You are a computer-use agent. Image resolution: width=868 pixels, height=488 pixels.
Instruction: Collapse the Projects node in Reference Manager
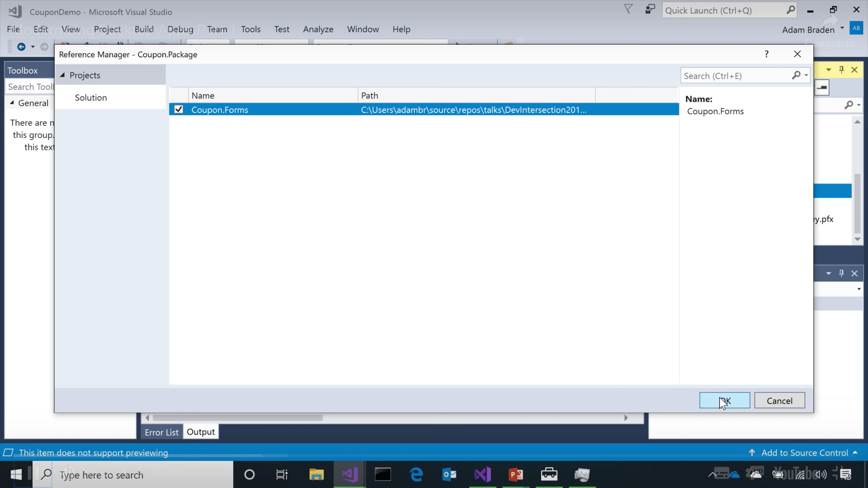coord(62,75)
